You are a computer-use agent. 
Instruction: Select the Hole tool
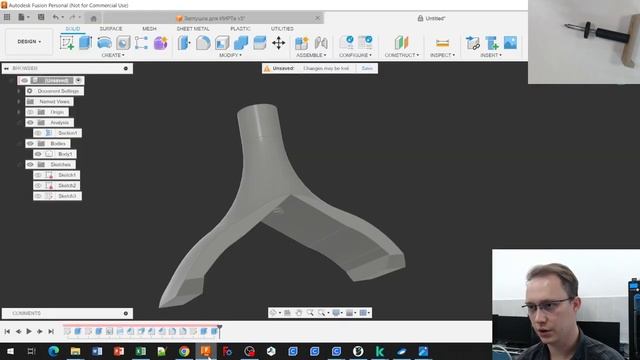coord(123,43)
